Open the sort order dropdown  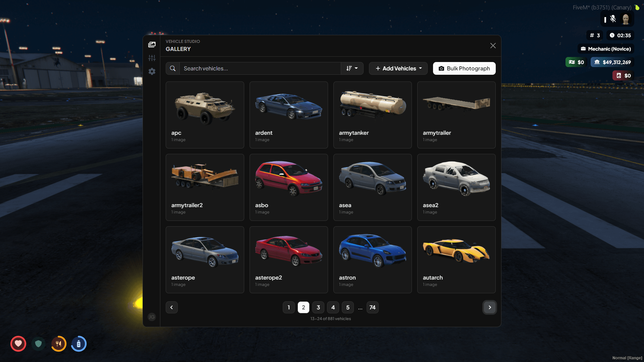click(352, 68)
